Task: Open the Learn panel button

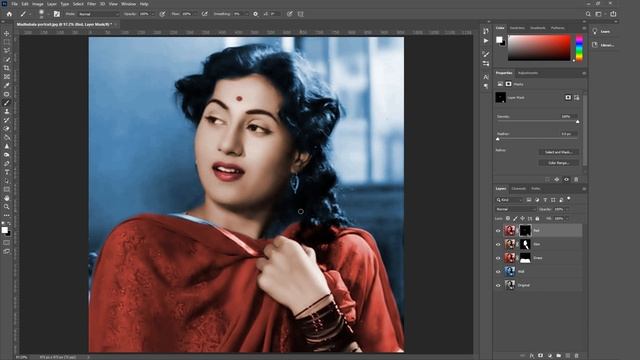Action: click(x=602, y=31)
